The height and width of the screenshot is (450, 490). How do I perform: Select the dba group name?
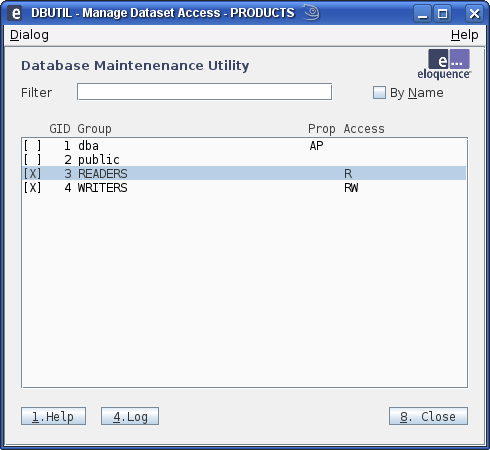tap(88, 146)
